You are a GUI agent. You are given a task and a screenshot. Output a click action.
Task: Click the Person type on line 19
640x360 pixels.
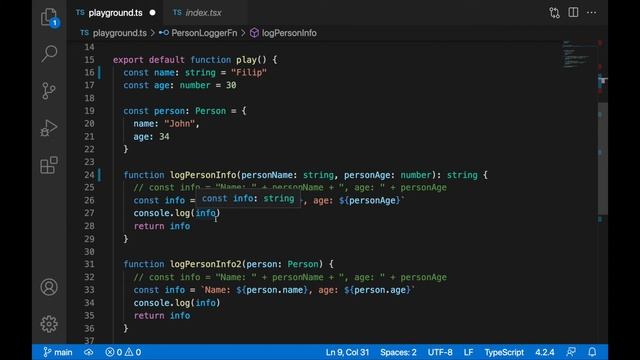pos(210,111)
